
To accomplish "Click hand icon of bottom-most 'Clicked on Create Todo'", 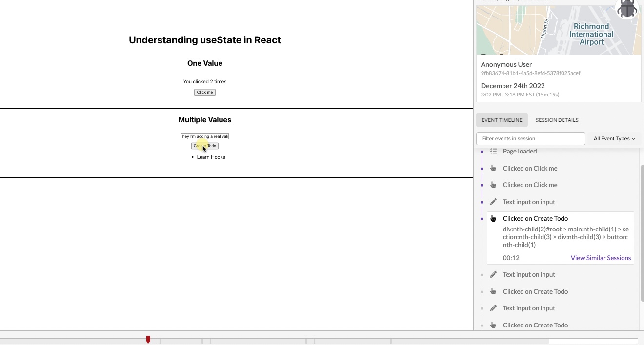I will coord(493,325).
